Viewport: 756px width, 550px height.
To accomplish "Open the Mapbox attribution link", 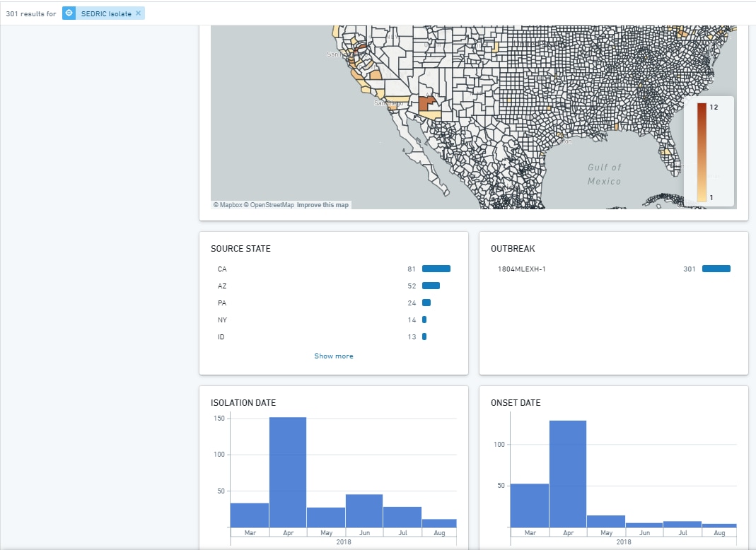I will click(x=228, y=205).
